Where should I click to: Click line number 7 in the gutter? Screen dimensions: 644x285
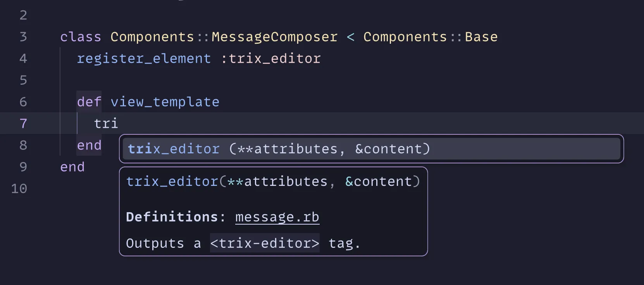pyautogui.click(x=23, y=124)
